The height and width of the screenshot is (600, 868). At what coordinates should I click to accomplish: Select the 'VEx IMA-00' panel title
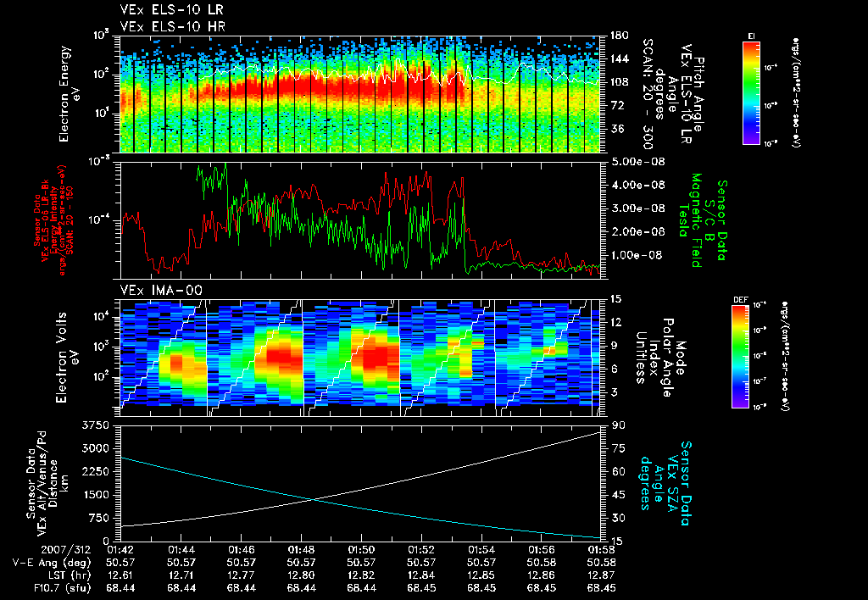[161, 290]
